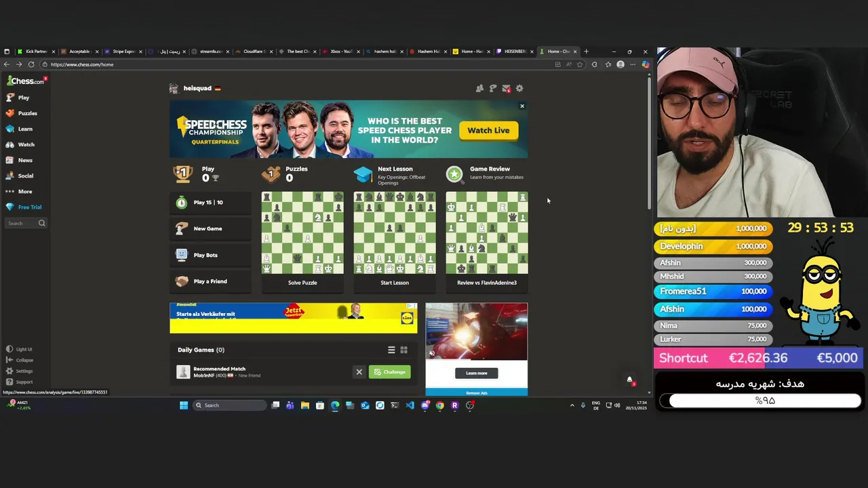Viewport: 868px width, 488px height.
Task: Open the Windows Start menu
Action: [184, 405]
